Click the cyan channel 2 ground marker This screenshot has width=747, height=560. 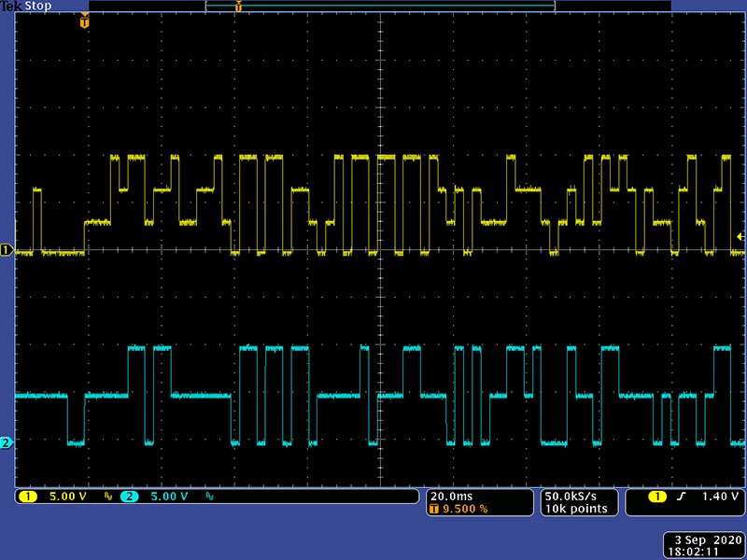[7, 443]
